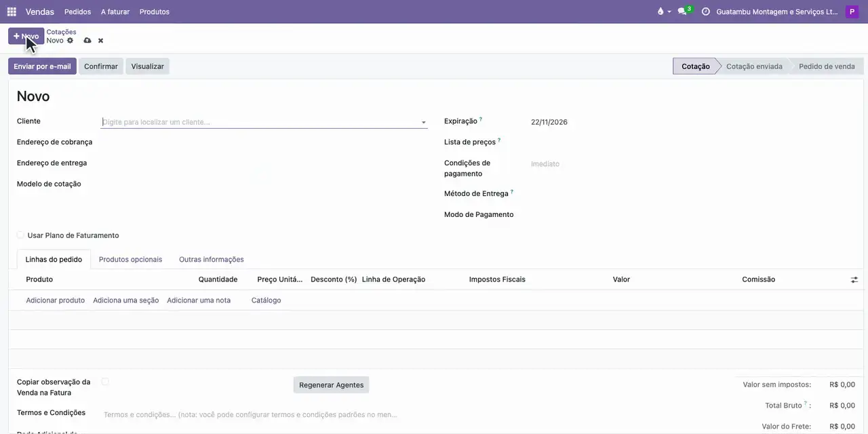This screenshot has width=868, height=434.
Task: Set status to Pedido de venda
Action: [827, 66]
